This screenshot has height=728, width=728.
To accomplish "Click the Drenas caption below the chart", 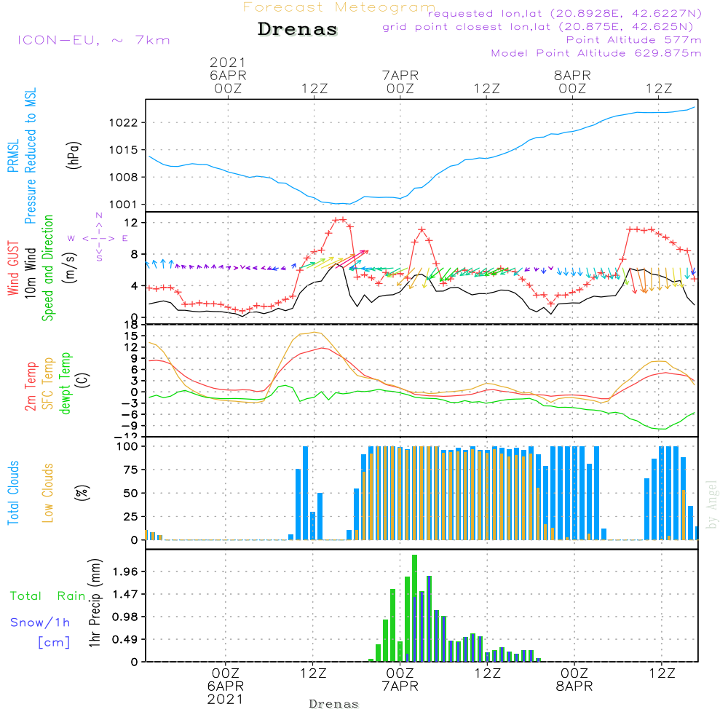I will pos(334,704).
